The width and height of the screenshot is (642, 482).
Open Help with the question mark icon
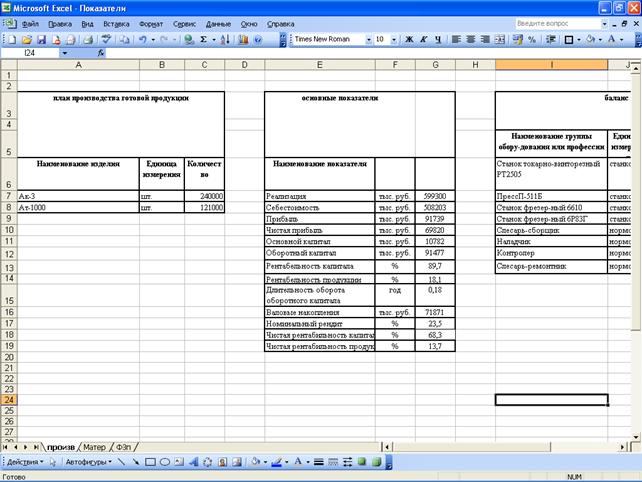(x=258, y=39)
